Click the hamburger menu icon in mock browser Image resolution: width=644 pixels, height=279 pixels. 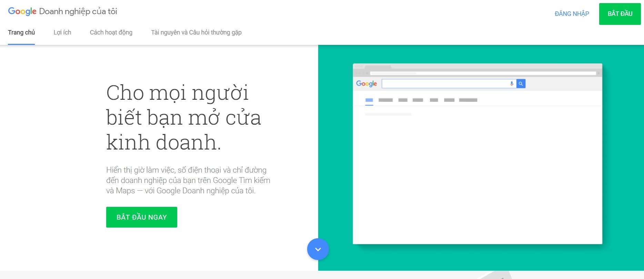599,73
